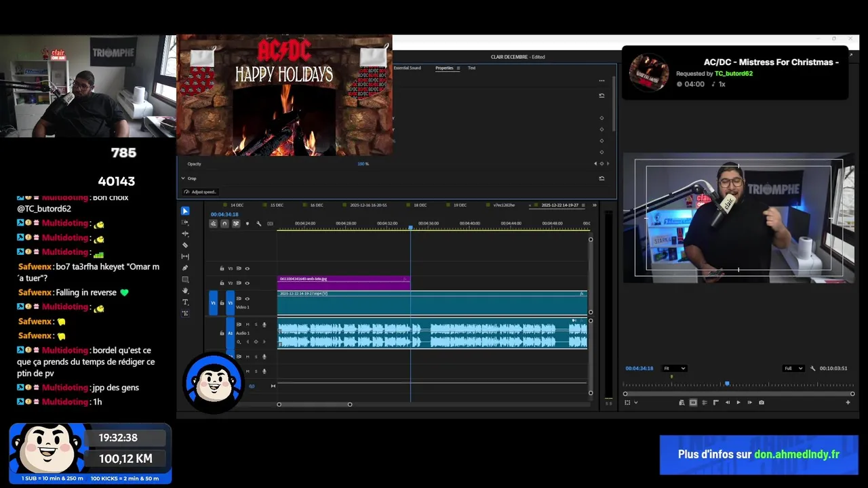Select the Razor tool

[x=185, y=245]
